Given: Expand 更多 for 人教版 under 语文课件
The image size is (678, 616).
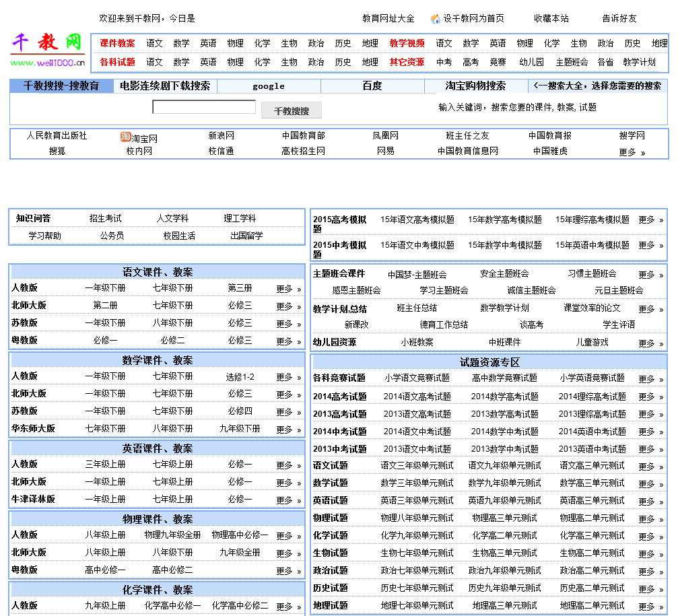Looking at the screenshot, I should tap(288, 289).
